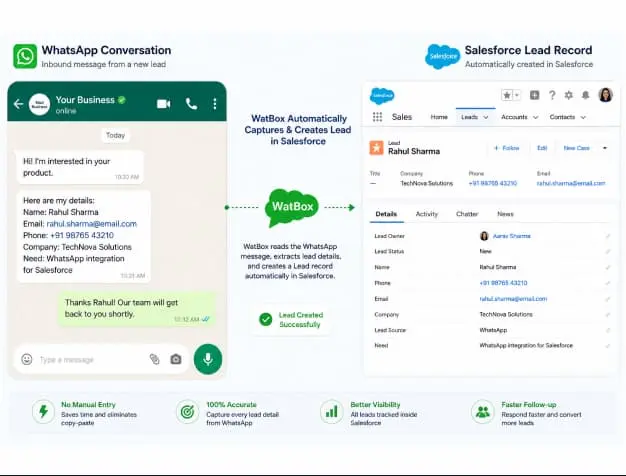Click the Salesforce favorites star
Image resolution: width=626 pixels, height=476 pixels.
coord(507,95)
